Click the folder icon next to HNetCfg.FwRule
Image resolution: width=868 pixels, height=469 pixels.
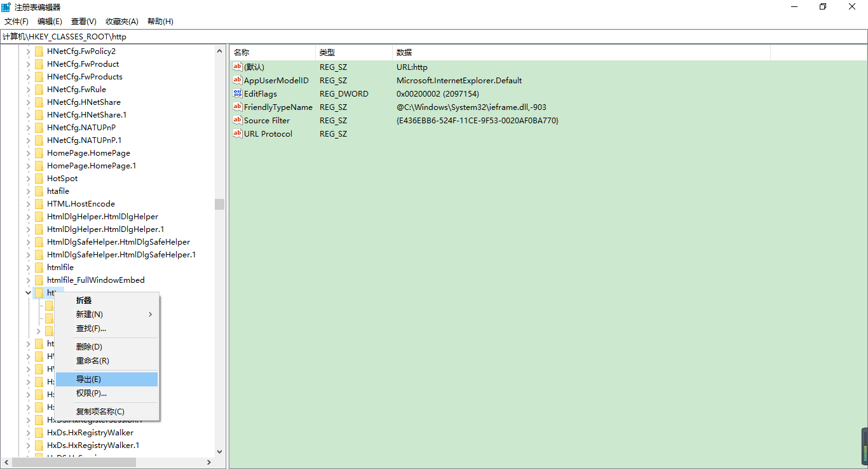point(39,90)
